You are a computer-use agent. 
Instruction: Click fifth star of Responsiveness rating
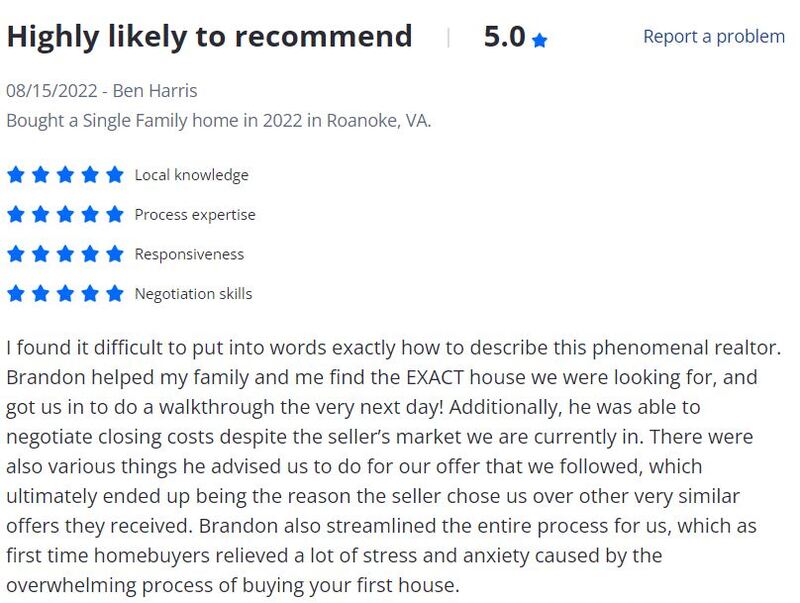click(x=115, y=254)
